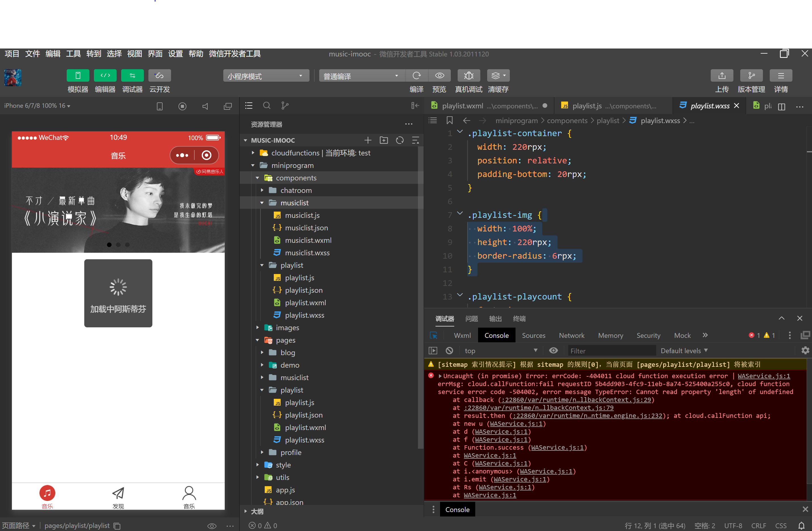The width and height of the screenshot is (812, 531).
Task: Open the compile mode dropdown
Action: (x=362, y=76)
